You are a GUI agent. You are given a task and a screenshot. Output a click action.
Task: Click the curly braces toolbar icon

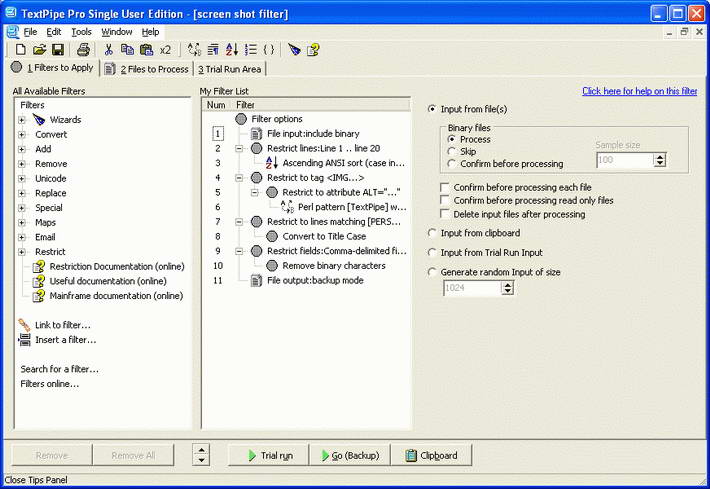tap(269, 49)
